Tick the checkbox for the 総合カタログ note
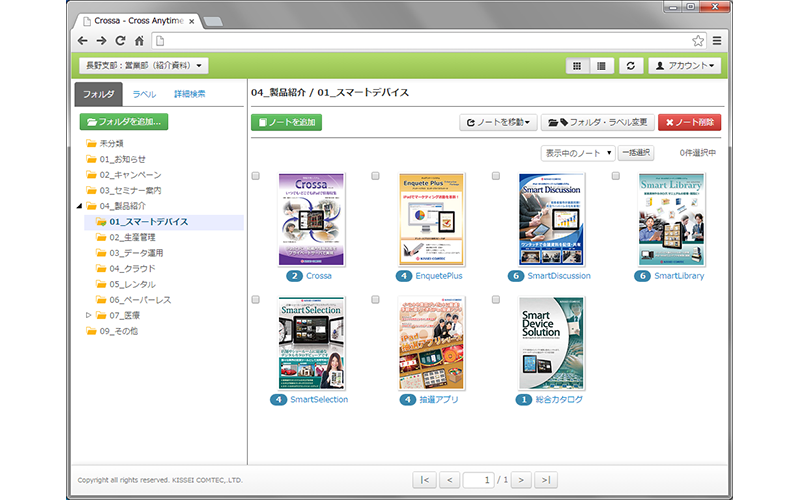Image resolution: width=800 pixels, height=500 pixels. tap(495, 300)
